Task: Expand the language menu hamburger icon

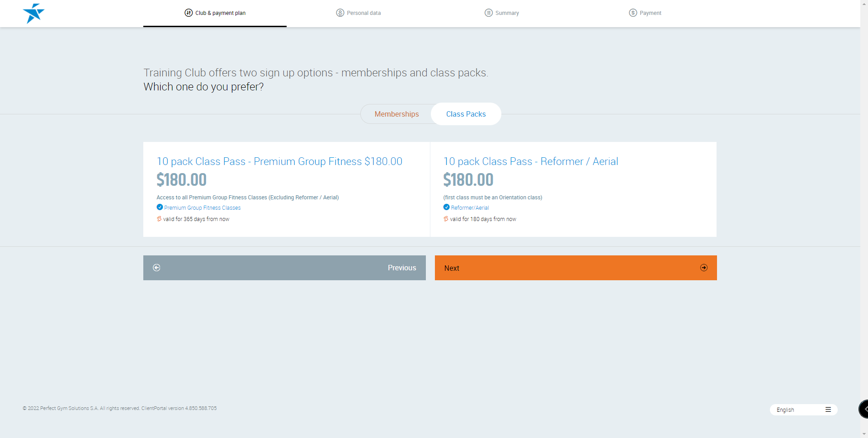Action: point(828,410)
